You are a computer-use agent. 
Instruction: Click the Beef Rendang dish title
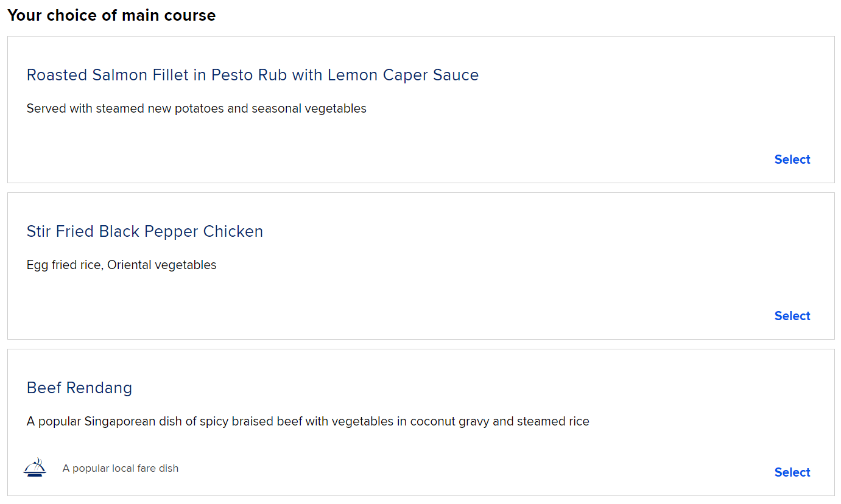(79, 388)
